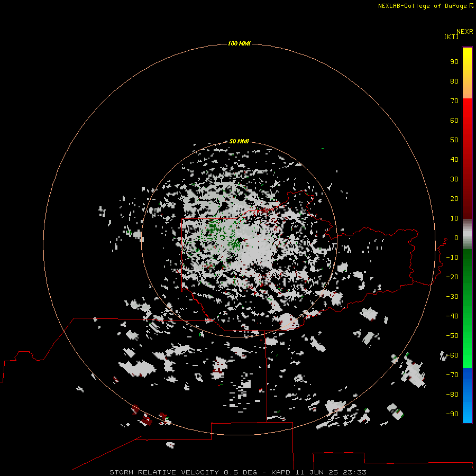The width and height of the screenshot is (476, 476).
Task: Click the 0 value on the velocity scale
Action: click(x=456, y=237)
